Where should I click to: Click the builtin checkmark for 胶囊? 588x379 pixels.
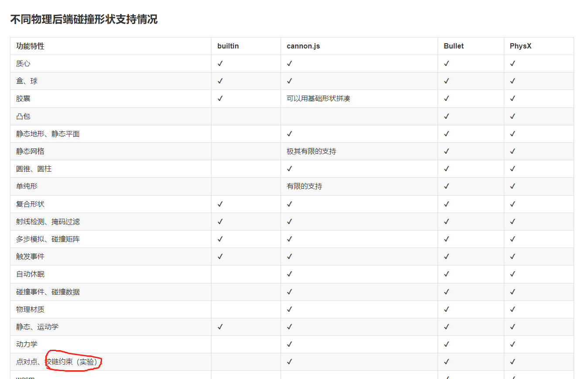click(x=220, y=99)
